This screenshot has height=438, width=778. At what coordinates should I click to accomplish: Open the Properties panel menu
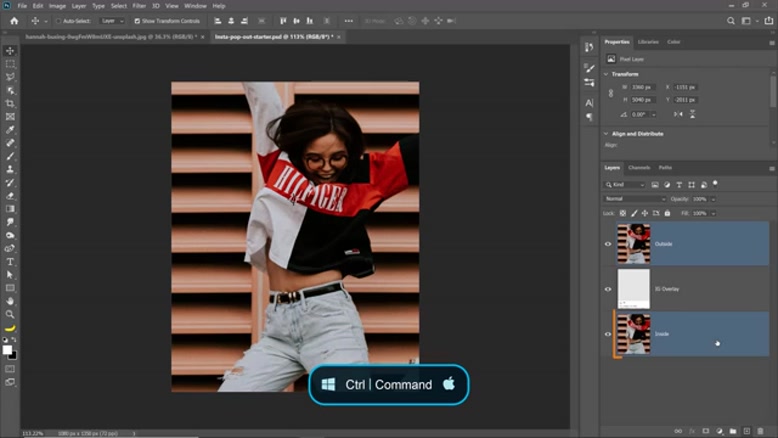(772, 43)
